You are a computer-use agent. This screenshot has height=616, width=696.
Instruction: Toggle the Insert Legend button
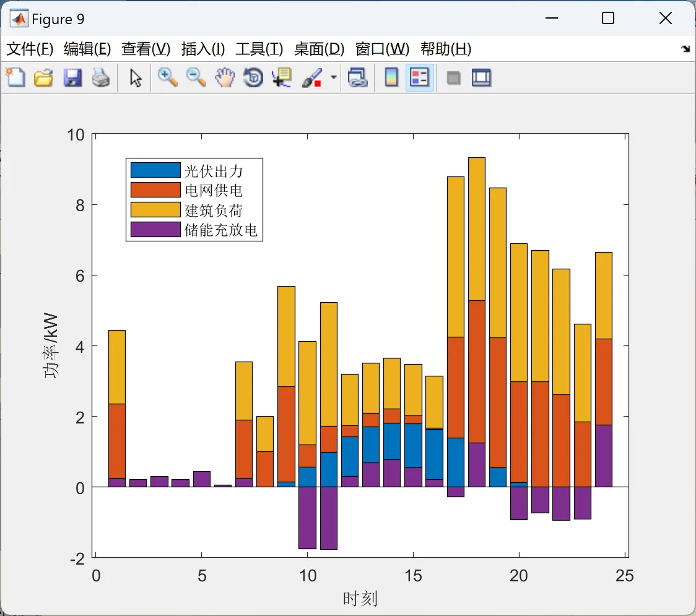click(419, 77)
